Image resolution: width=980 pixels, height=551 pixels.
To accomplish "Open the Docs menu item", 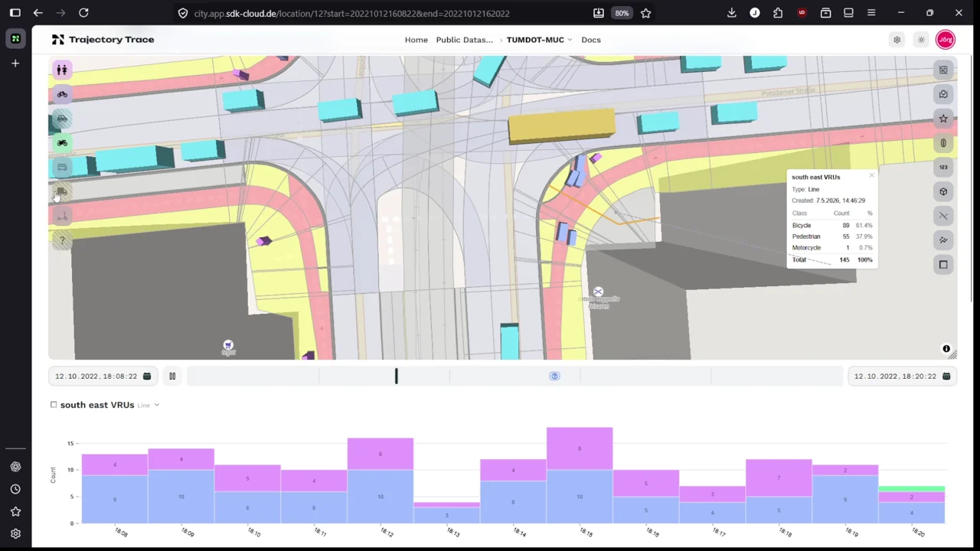I will click(x=591, y=40).
